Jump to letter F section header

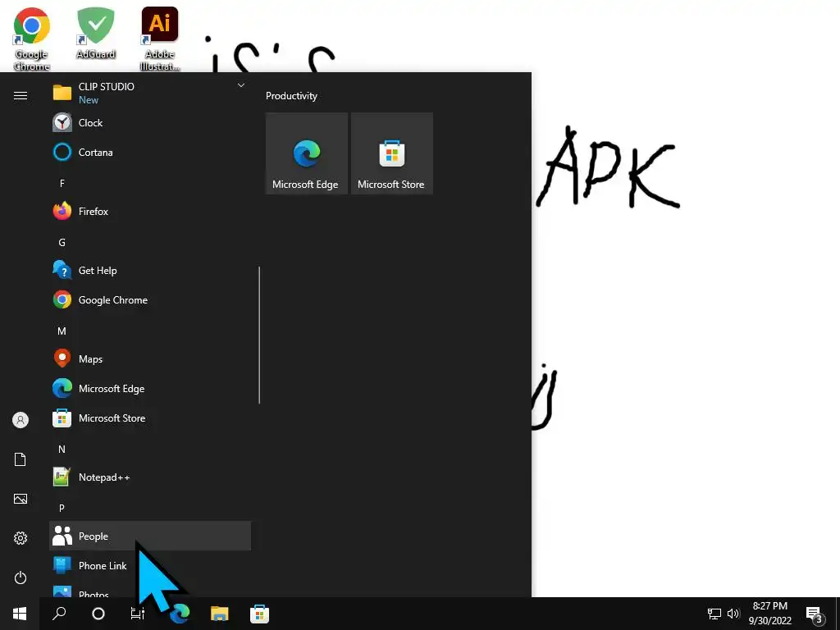pos(62,183)
